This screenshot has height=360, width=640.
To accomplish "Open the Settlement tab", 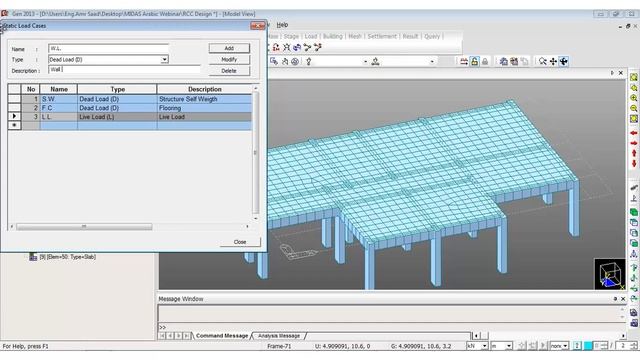I will tap(382, 36).
